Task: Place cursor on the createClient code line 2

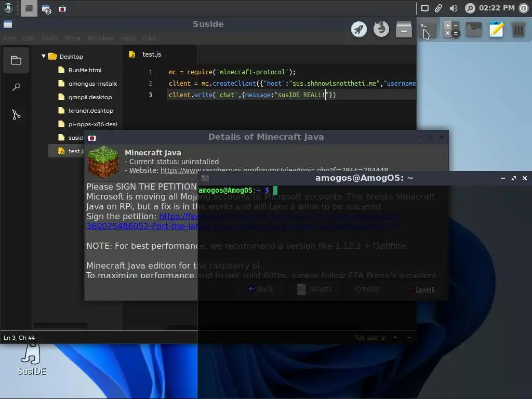Action: point(292,84)
